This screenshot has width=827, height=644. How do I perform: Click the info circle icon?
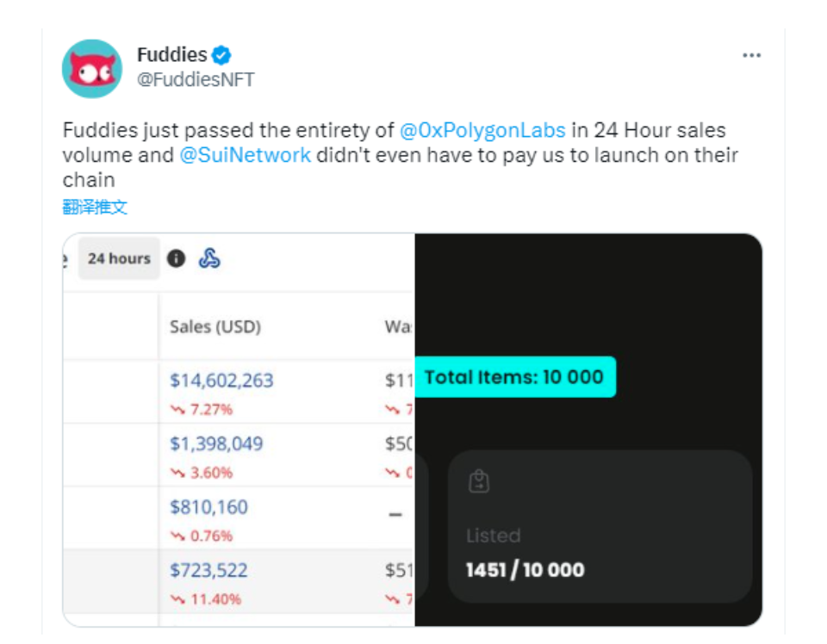pos(176,258)
